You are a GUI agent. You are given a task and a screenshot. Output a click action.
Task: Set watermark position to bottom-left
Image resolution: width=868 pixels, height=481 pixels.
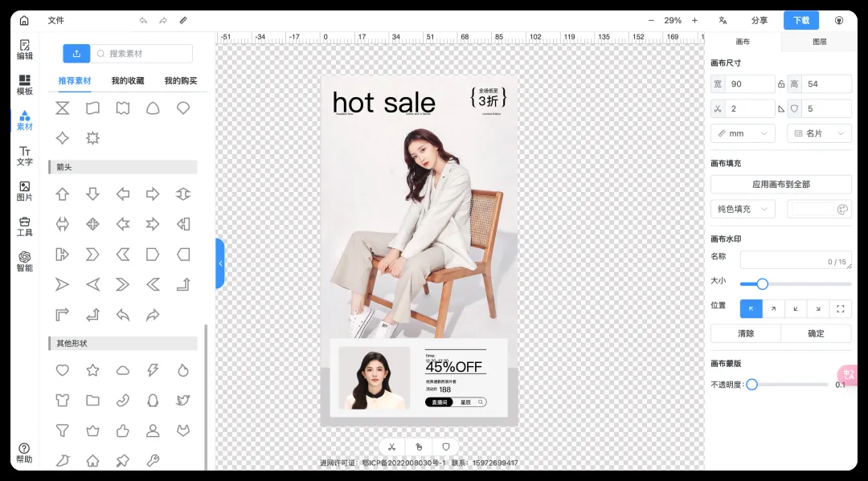point(796,309)
